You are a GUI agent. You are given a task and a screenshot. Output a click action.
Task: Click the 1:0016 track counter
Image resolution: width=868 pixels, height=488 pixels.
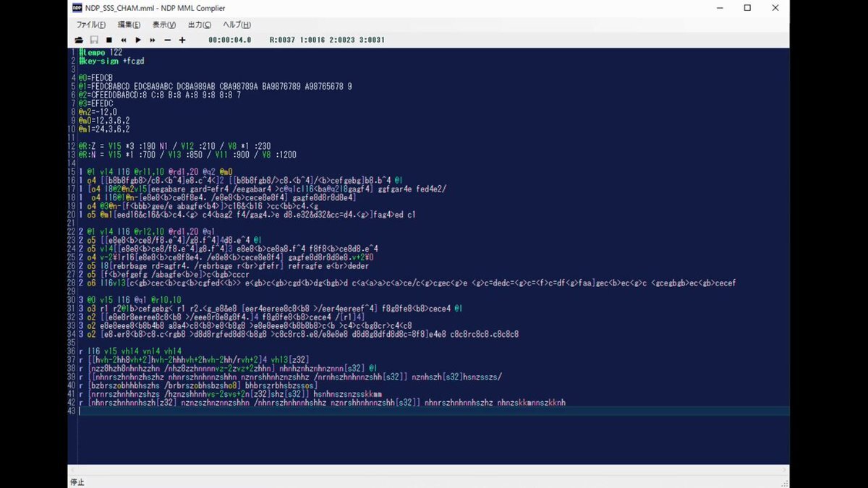313,40
